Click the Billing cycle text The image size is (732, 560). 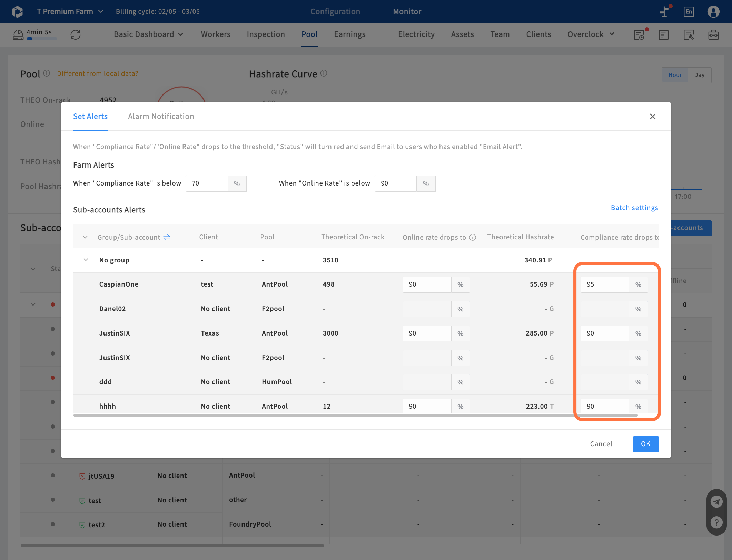(x=158, y=12)
